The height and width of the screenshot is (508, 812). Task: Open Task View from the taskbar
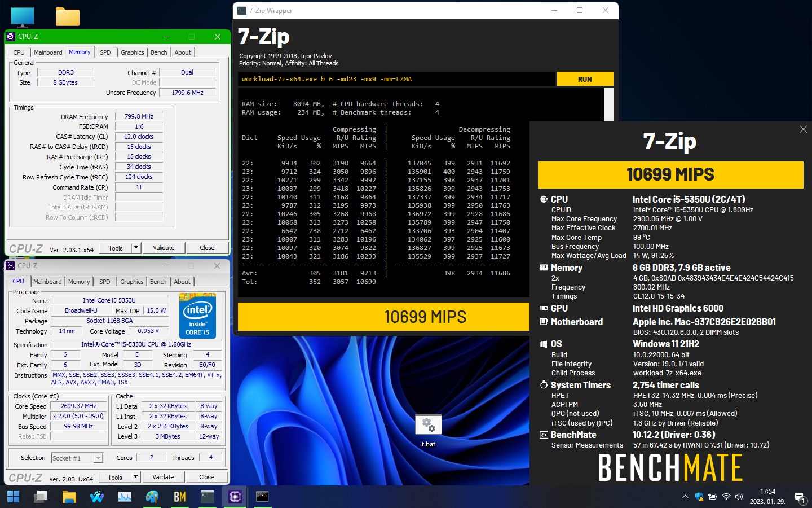41,497
